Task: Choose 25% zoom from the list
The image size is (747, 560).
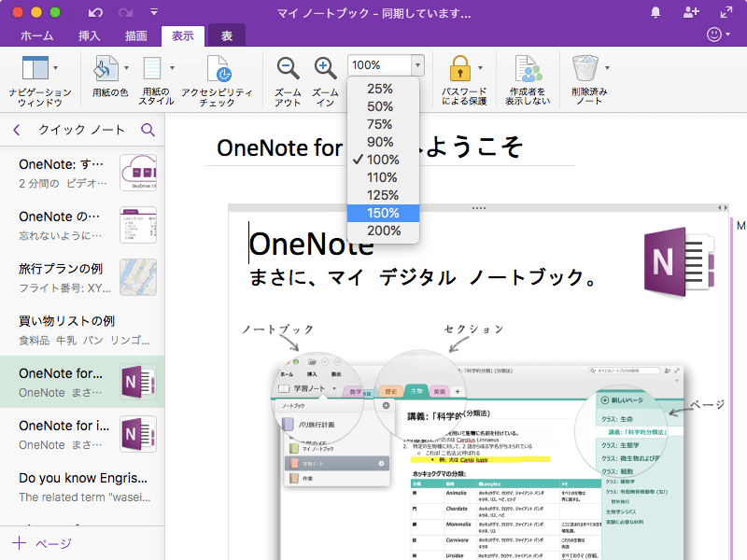Action: 383,89
